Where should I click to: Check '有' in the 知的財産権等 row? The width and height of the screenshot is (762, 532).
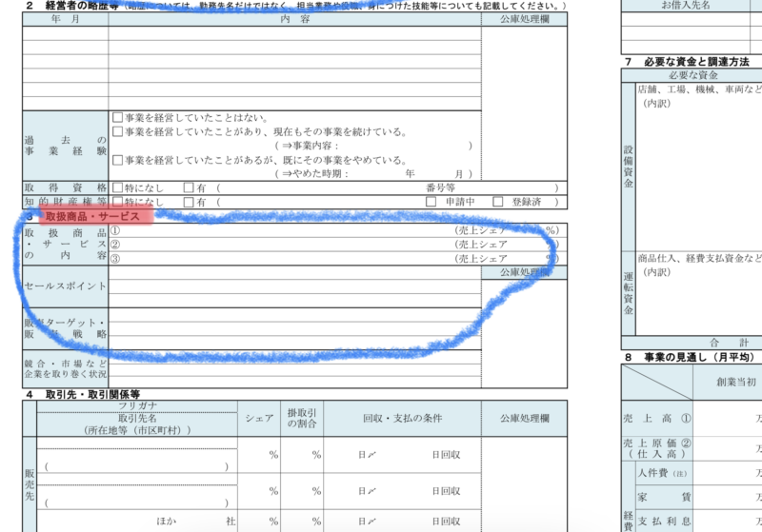(189, 202)
